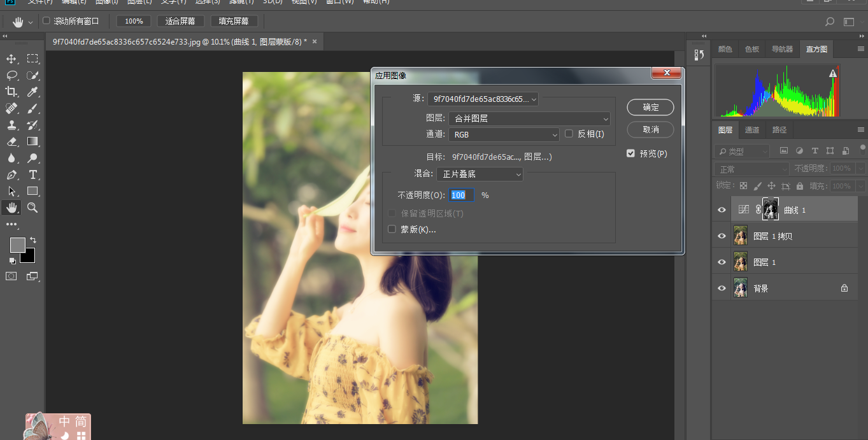Select the Gradient tool
The height and width of the screenshot is (440, 868).
[x=32, y=141]
